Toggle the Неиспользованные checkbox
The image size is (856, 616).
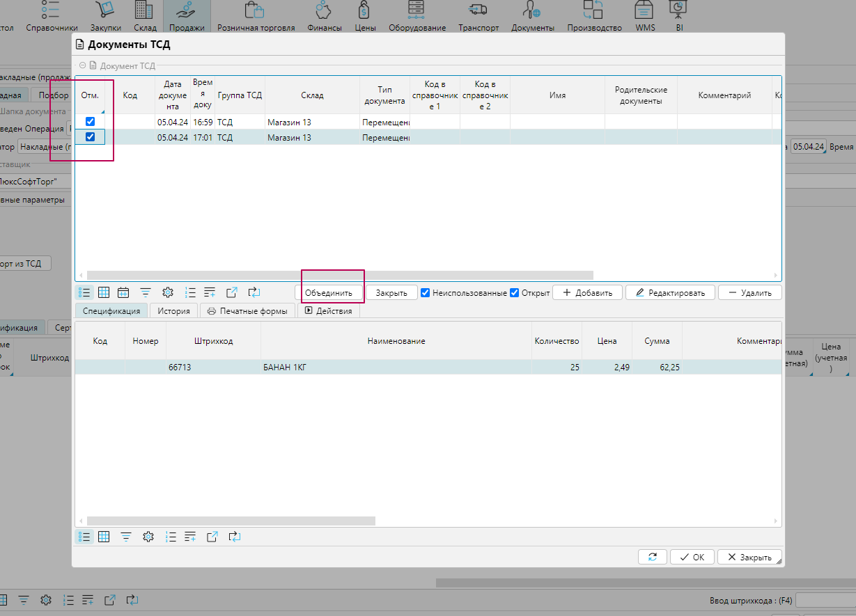[426, 293]
